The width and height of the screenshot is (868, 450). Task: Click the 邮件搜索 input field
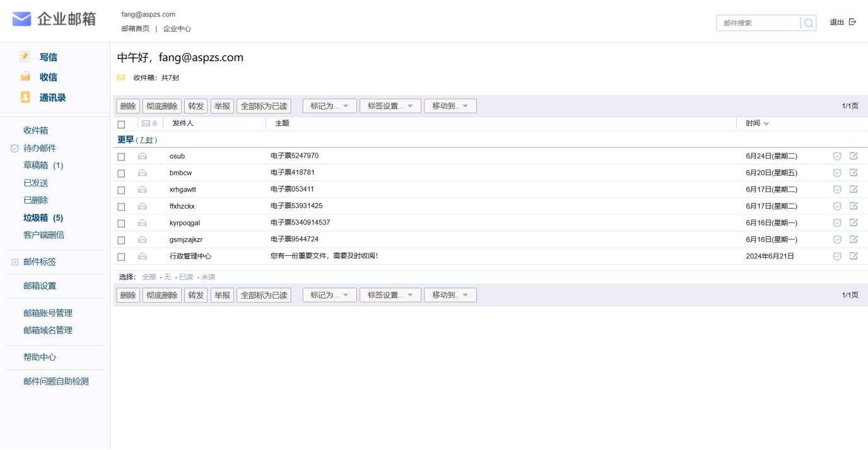(x=757, y=23)
